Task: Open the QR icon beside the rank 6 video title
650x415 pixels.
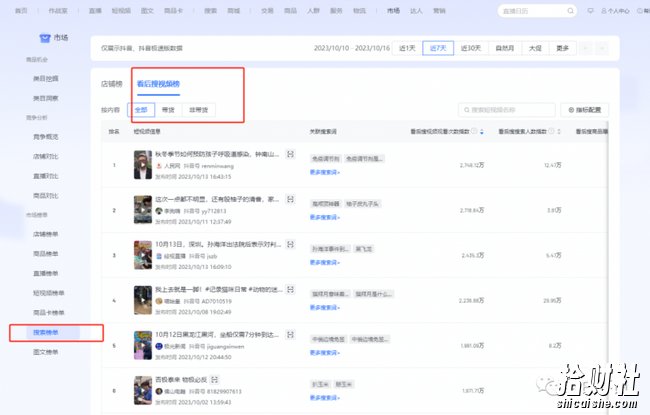Action: click(214, 379)
